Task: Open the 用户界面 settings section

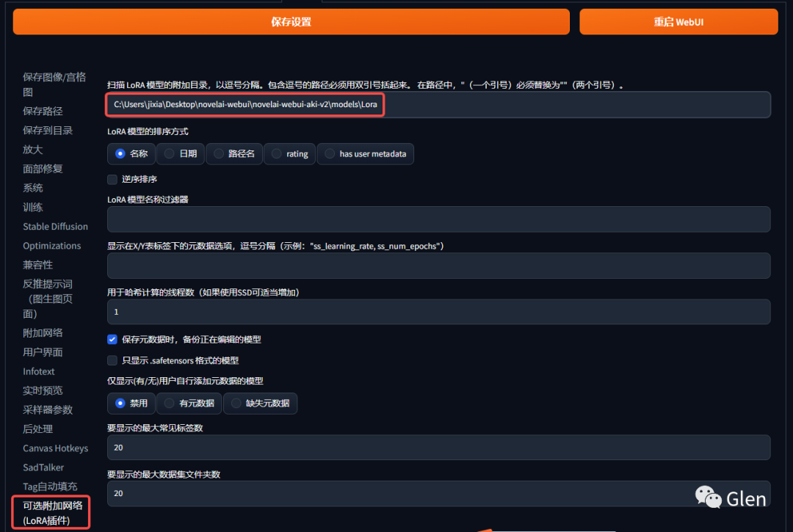Action: point(43,352)
